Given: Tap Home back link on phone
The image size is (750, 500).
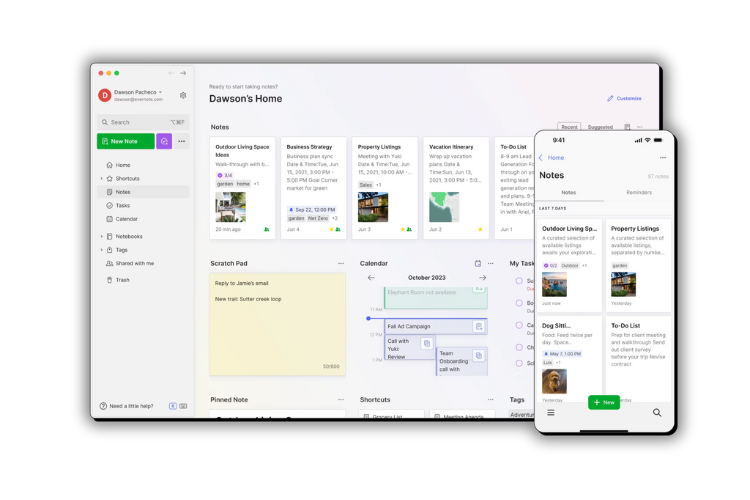Looking at the screenshot, I should [551, 157].
